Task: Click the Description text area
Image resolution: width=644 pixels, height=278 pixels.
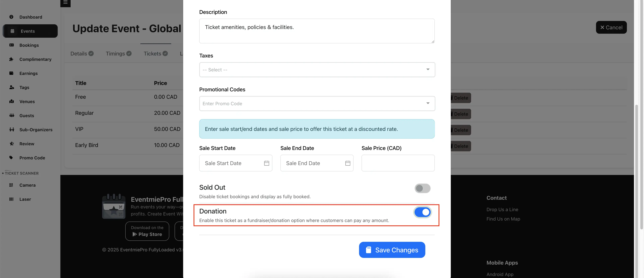Action: point(317,31)
